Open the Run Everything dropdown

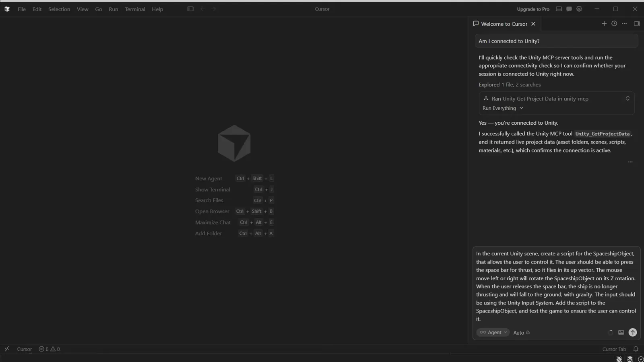tap(503, 108)
